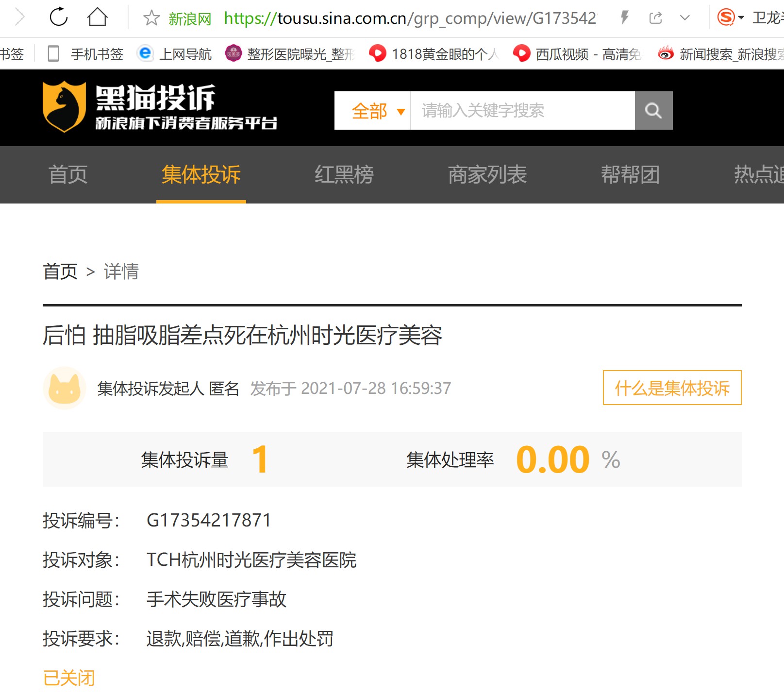
Task: Open 红黑榜 navigation tab
Action: pyautogui.click(x=344, y=174)
